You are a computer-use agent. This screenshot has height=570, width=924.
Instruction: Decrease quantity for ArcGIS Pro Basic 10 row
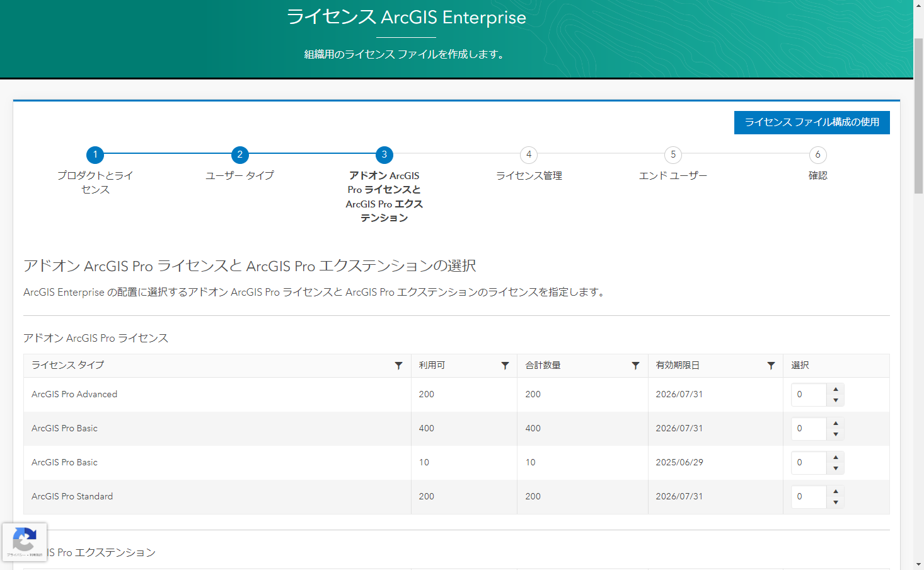click(836, 468)
